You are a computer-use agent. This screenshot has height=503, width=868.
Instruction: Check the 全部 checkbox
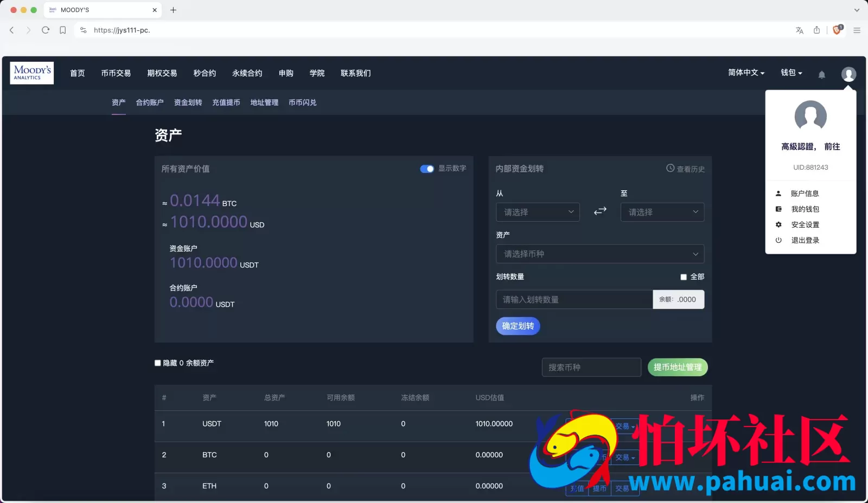(684, 277)
